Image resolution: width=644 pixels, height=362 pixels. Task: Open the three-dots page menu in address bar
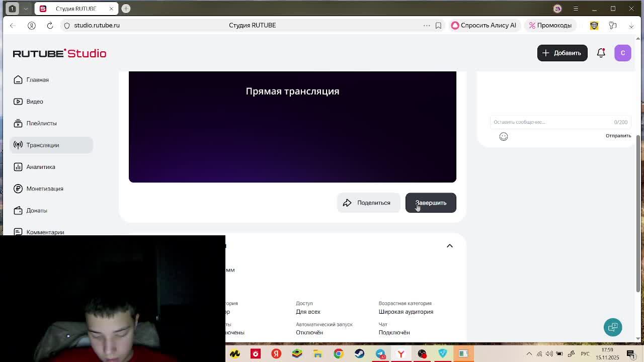[427, 25]
